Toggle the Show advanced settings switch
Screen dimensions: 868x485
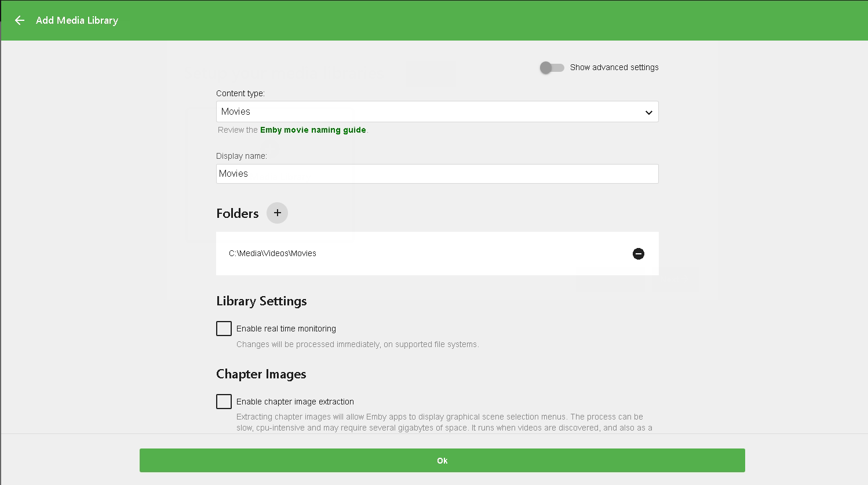552,68
